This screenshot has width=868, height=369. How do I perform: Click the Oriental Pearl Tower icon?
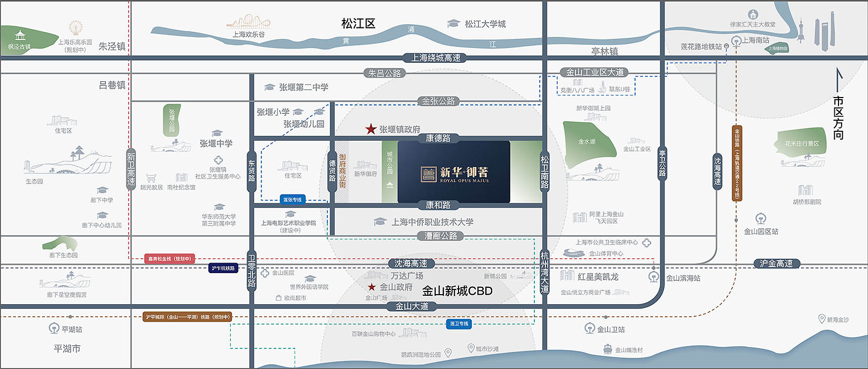click(801, 31)
